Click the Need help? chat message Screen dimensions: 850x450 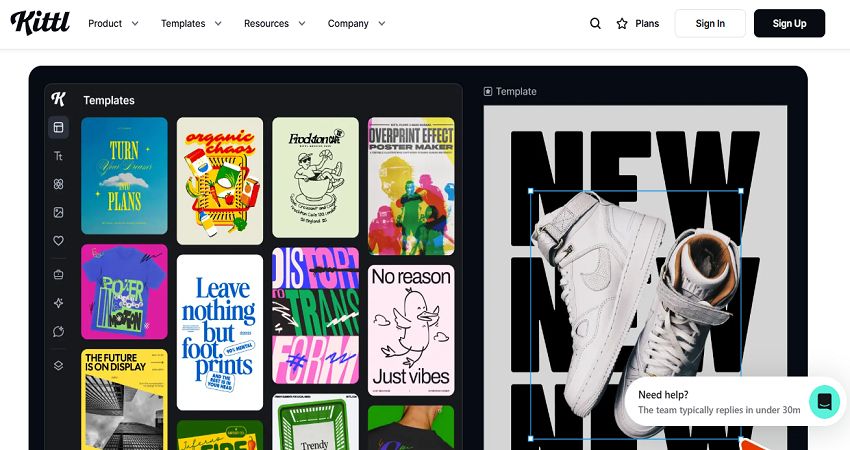[x=719, y=402]
